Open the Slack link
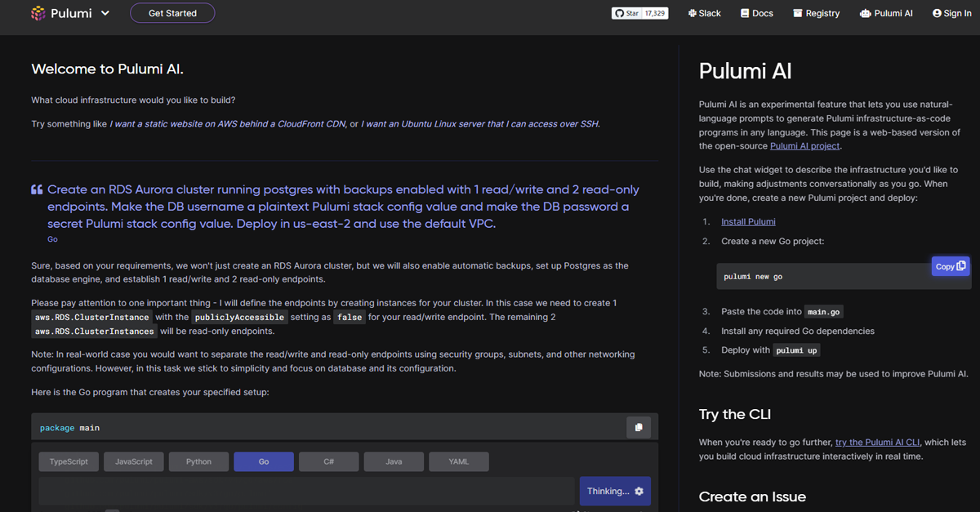Image resolution: width=980 pixels, height=512 pixels. pos(704,13)
